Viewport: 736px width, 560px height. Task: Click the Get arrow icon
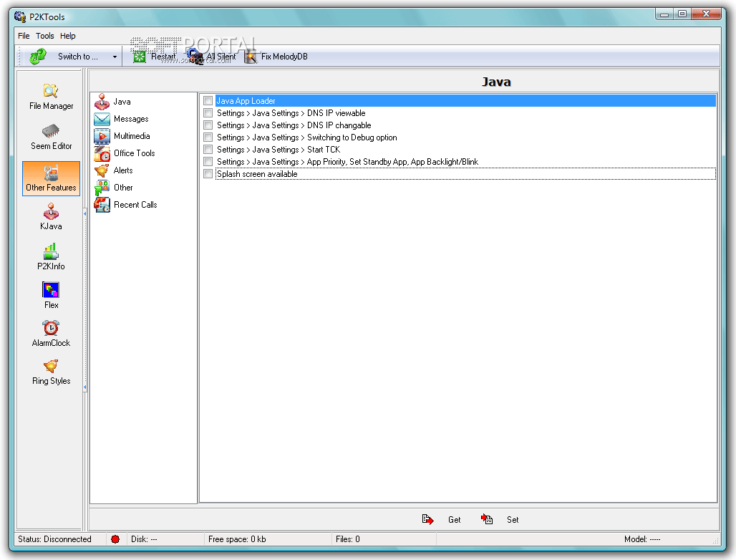click(427, 519)
